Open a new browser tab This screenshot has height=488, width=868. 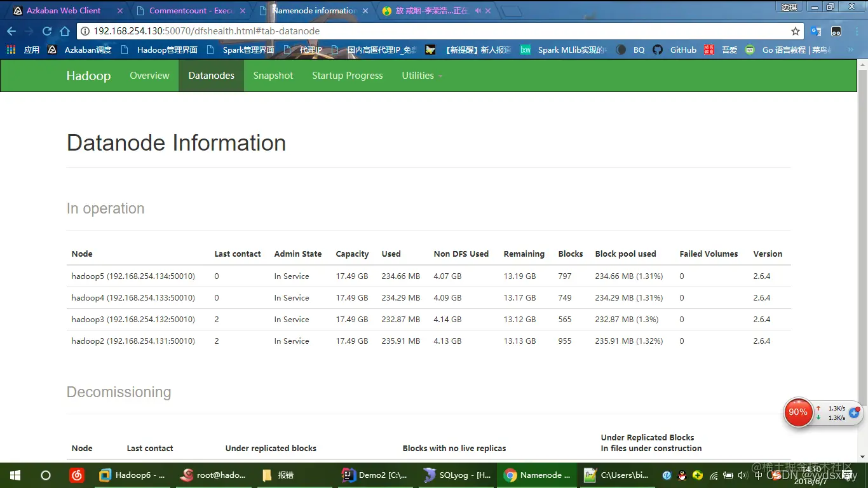pyautogui.click(x=512, y=11)
